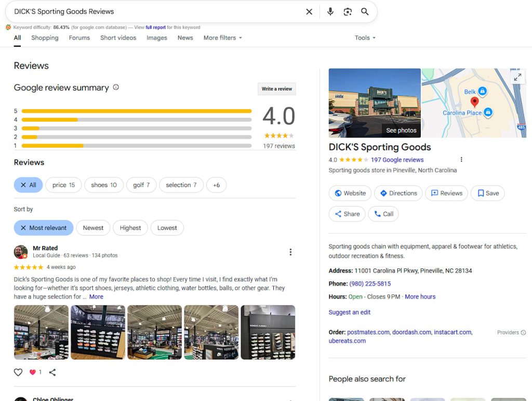Screen dimensions: 532x401
Task: Order through ubereats.com
Action: 347,341
